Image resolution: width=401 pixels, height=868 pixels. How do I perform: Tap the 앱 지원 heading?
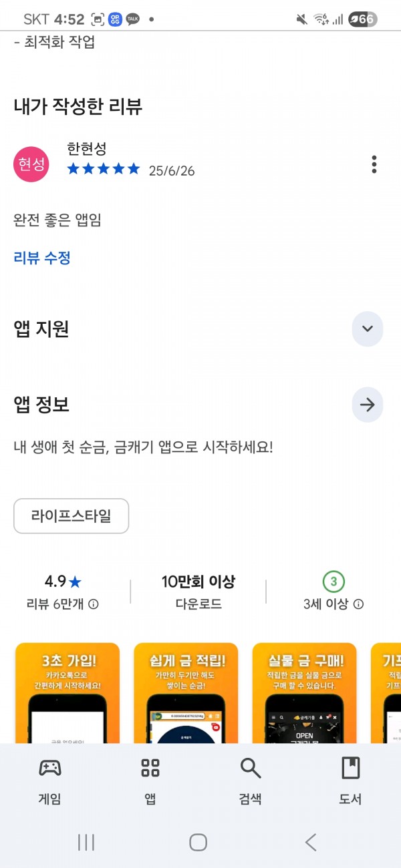coord(41,329)
